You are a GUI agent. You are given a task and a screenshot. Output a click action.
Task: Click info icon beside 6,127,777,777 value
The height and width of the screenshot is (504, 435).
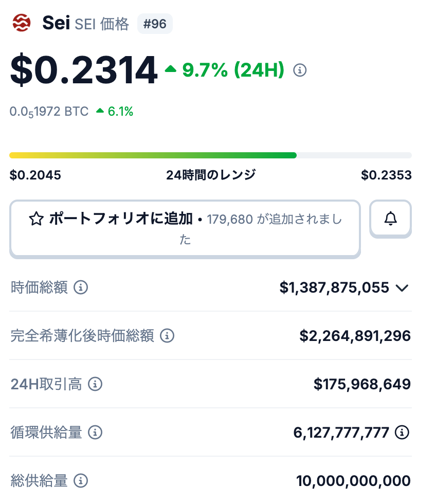(402, 433)
